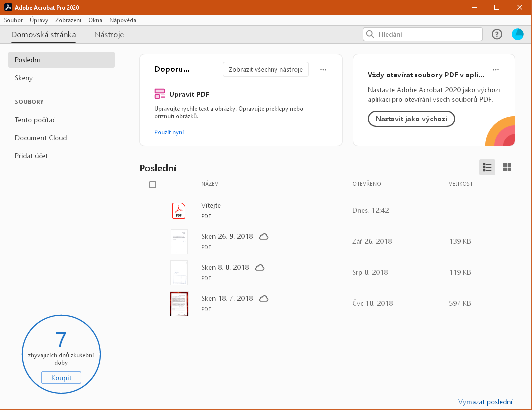
Task: Click cloud icon beside Sken 26. 9. 2018
Action: [264, 236]
